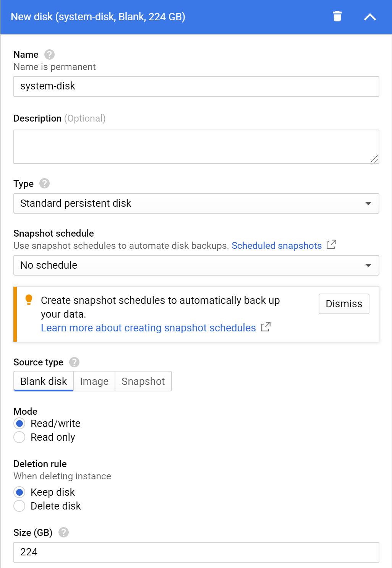Click the trash icon to delete the disk

coord(337,16)
